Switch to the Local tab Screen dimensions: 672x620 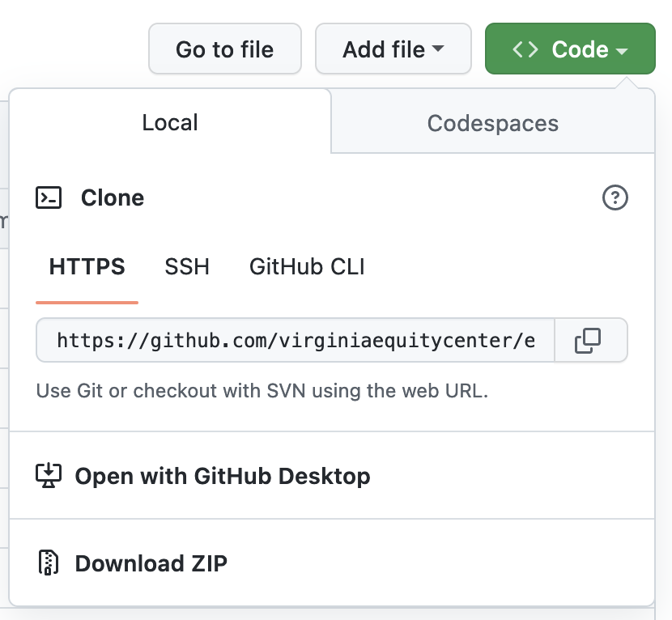(170, 122)
